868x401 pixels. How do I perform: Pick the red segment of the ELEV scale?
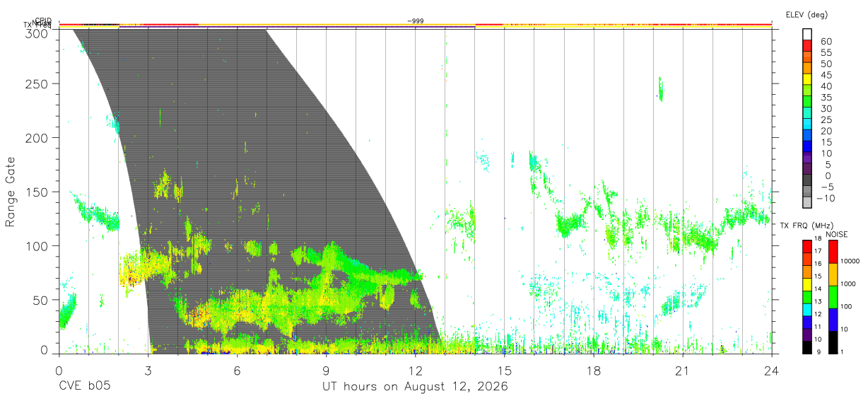pyautogui.click(x=807, y=47)
